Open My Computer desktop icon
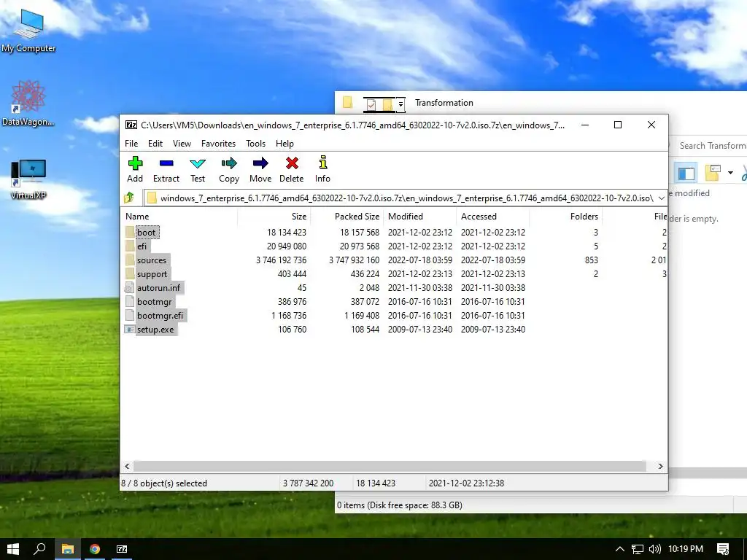 click(28, 29)
